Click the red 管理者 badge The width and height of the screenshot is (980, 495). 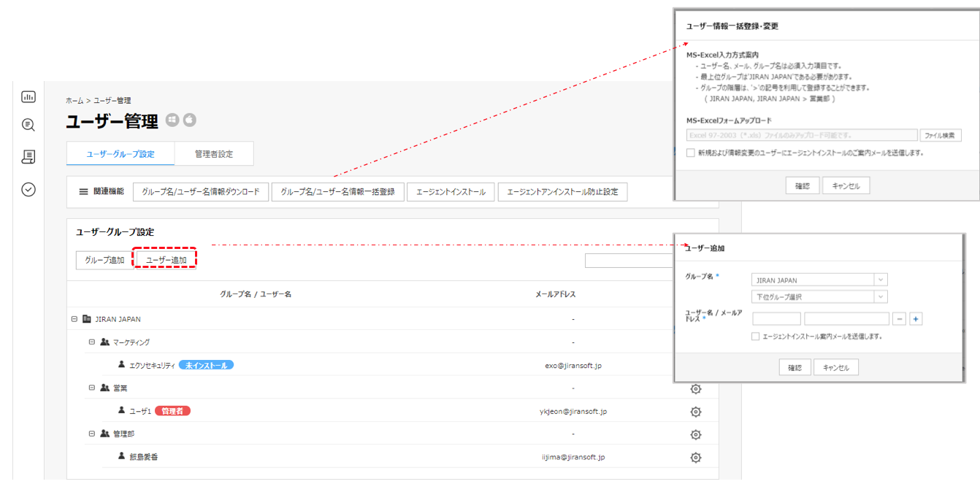[172, 411]
